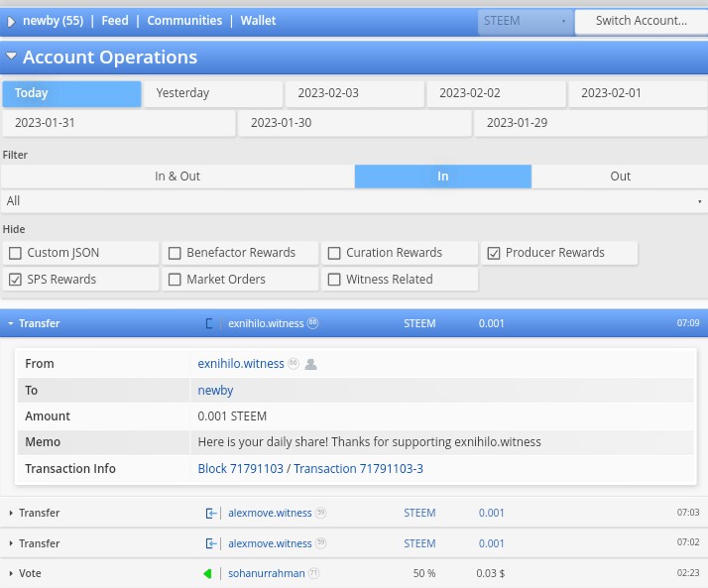
Task: Open the Block 71791103 link
Action: point(241,469)
